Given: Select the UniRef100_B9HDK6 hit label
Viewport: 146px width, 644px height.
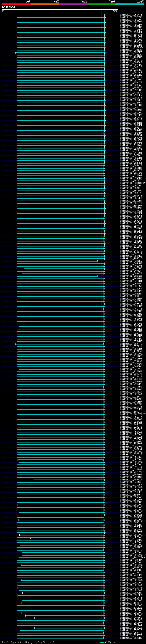Looking at the screenshot, I should [131, 53].
